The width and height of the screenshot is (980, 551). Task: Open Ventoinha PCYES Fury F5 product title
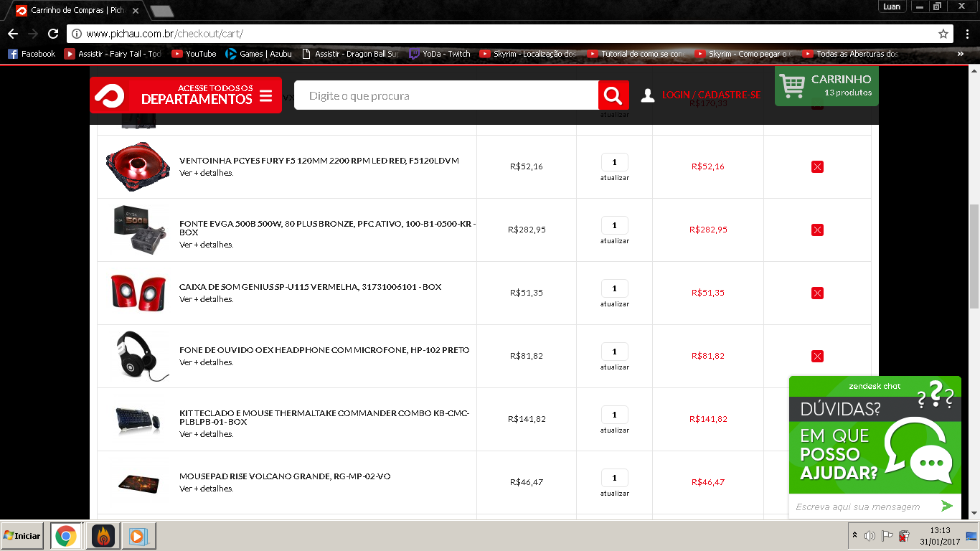point(319,161)
